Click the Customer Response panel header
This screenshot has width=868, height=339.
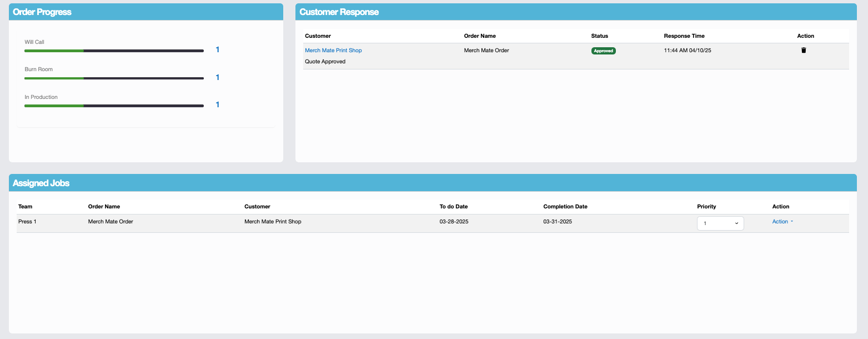[x=339, y=12]
